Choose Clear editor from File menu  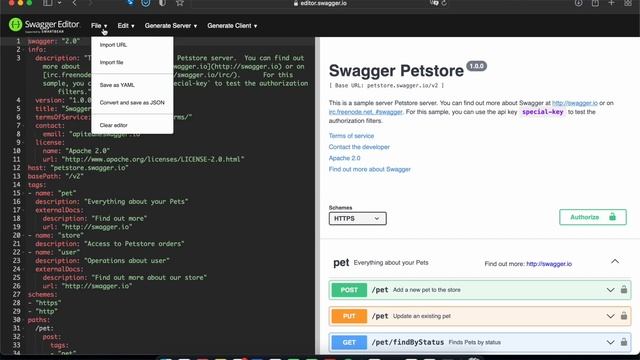pyautogui.click(x=113, y=125)
